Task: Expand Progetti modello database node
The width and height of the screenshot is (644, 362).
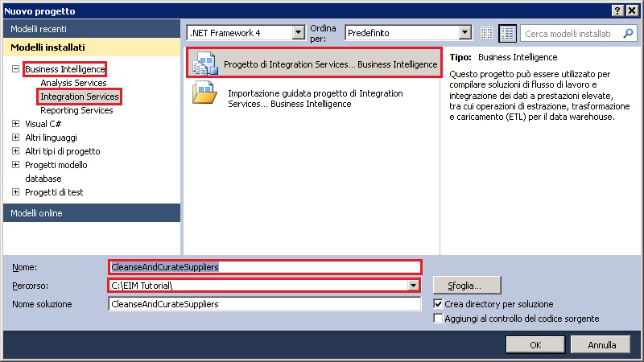Action: (15, 165)
